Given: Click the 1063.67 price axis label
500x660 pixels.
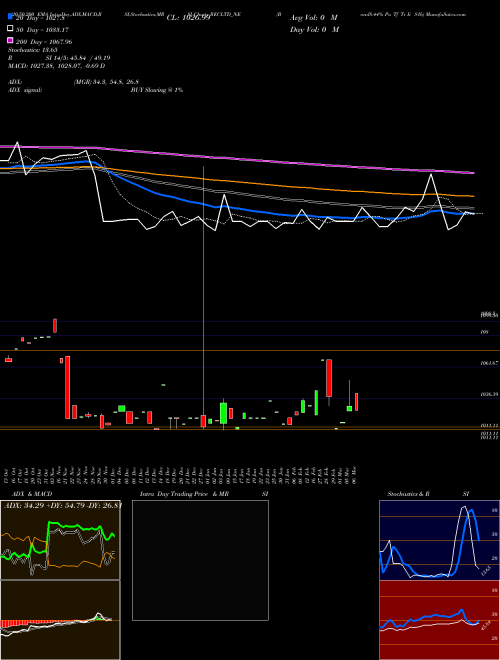Looking at the screenshot, I should pyautogui.click(x=489, y=362).
